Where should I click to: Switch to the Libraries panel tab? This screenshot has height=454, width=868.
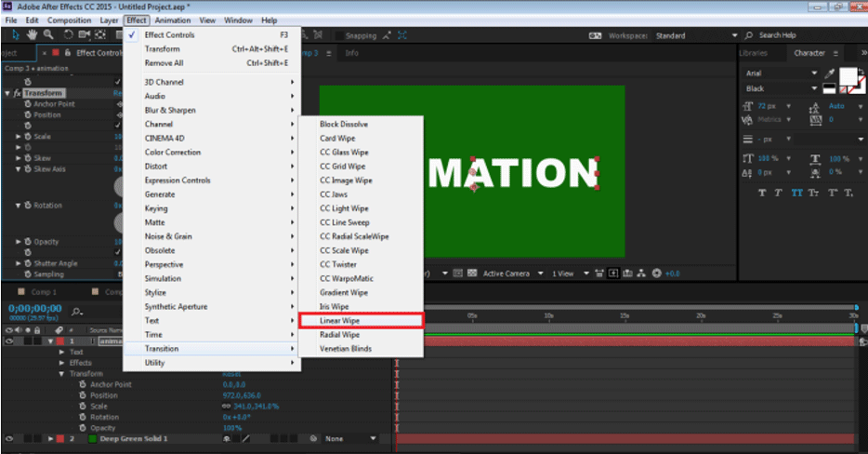pos(754,53)
